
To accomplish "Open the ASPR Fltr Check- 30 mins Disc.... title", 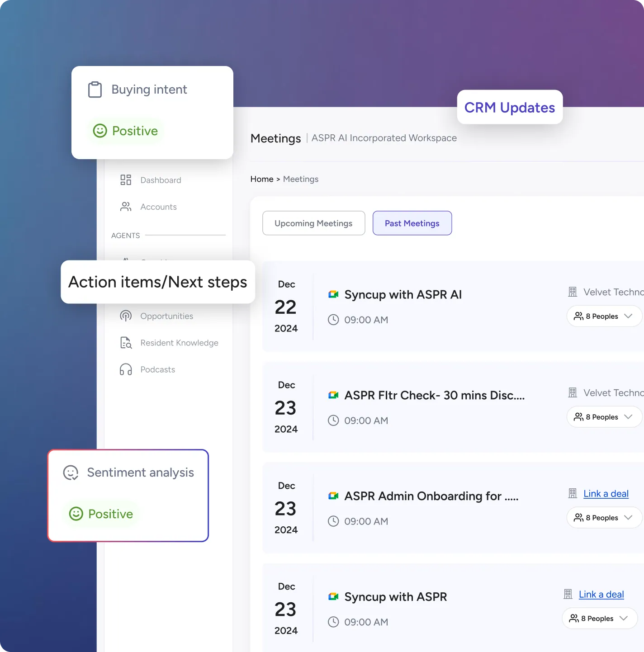I will pyautogui.click(x=435, y=395).
